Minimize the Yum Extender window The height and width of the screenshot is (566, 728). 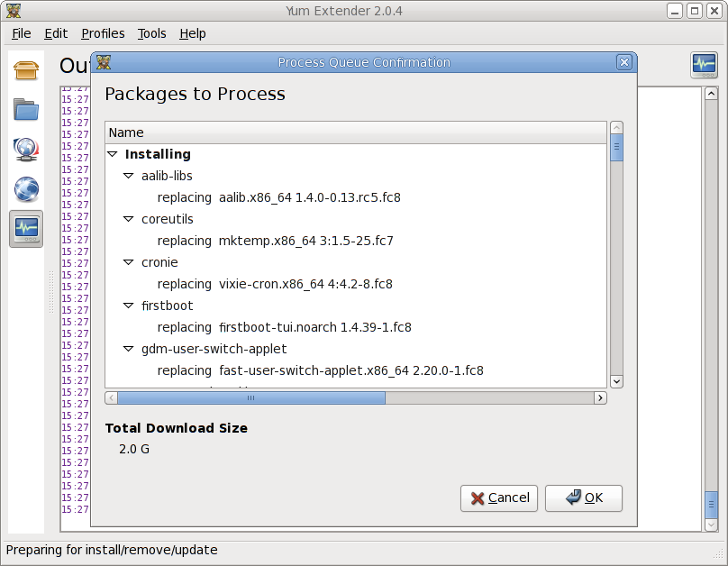coord(675,11)
